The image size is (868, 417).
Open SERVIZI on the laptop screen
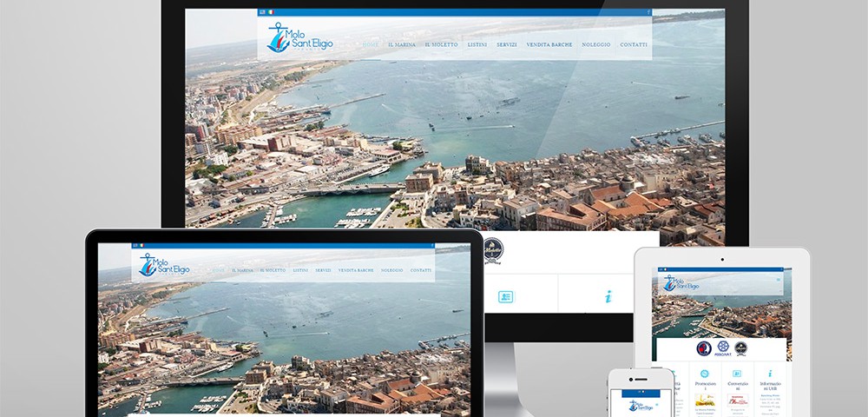[x=323, y=270]
